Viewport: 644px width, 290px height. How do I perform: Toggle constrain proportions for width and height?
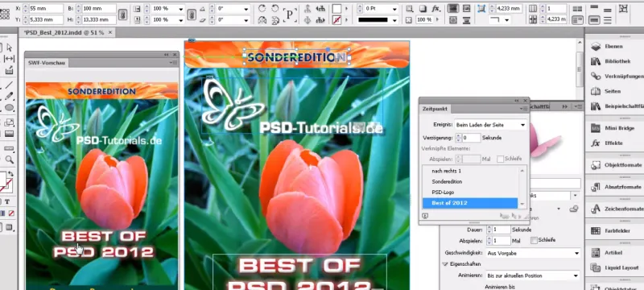[122, 14]
